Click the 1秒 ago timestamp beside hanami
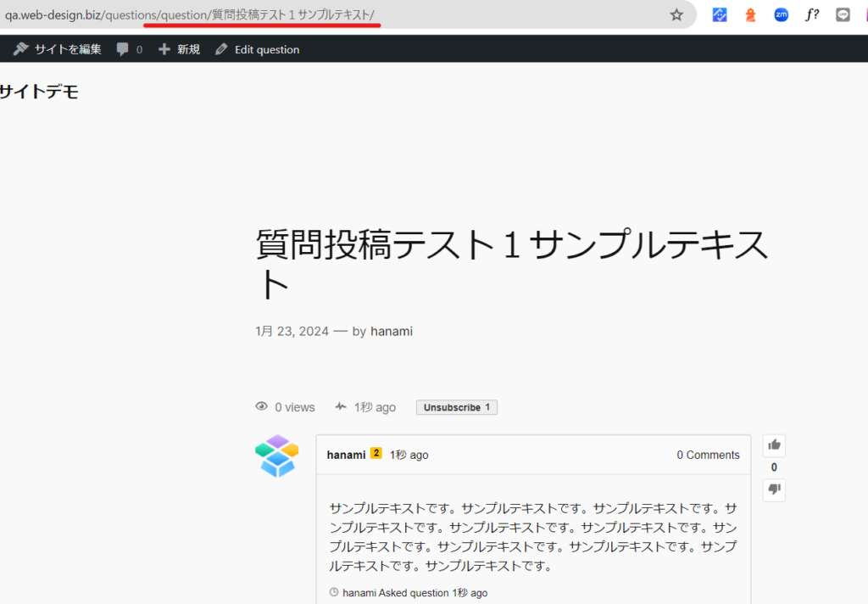This screenshot has height=604, width=868. click(x=409, y=455)
